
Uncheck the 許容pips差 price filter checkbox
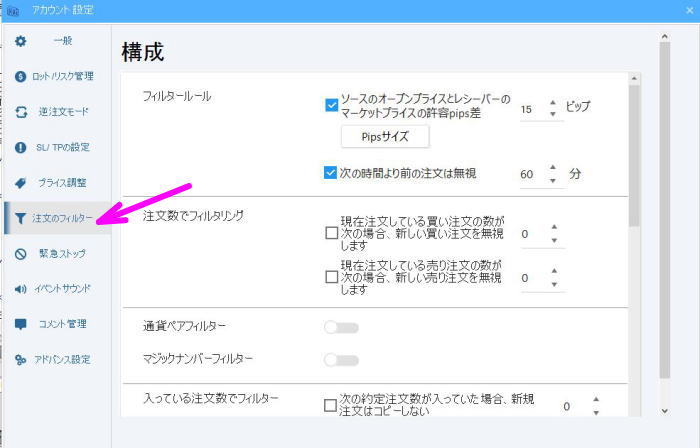(331, 105)
